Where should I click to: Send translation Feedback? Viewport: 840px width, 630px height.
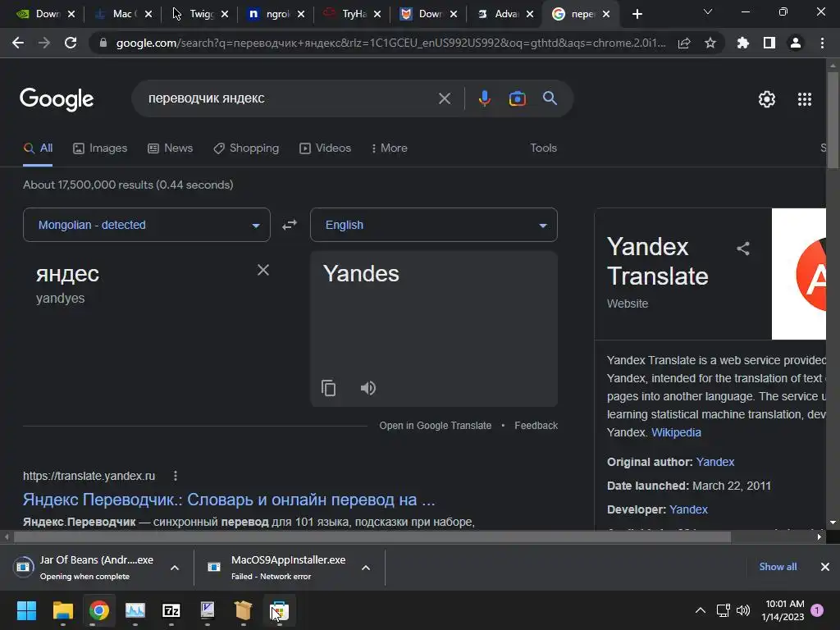tap(536, 426)
